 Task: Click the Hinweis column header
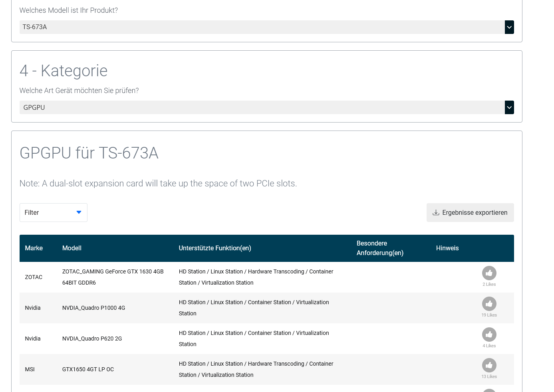pos(447,248)
